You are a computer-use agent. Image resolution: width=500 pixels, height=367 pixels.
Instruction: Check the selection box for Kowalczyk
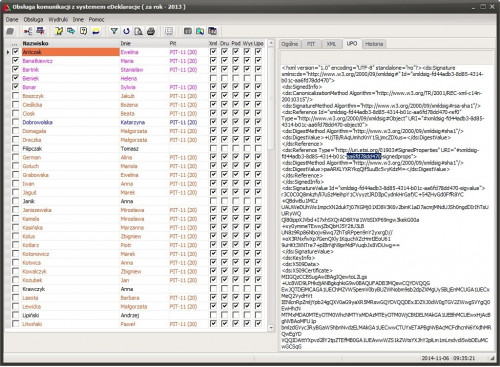(x=15, y=271)
